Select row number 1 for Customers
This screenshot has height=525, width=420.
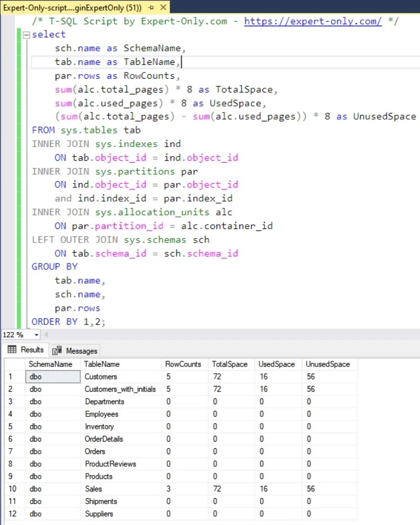10,376
